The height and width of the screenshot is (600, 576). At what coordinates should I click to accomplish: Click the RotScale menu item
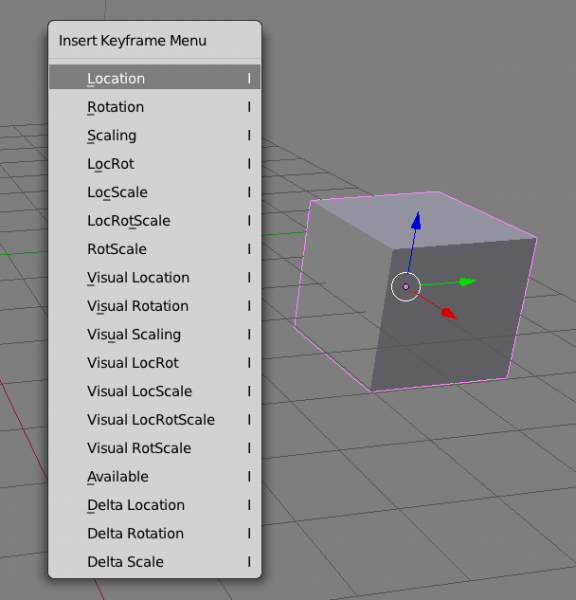coord(155,249)
